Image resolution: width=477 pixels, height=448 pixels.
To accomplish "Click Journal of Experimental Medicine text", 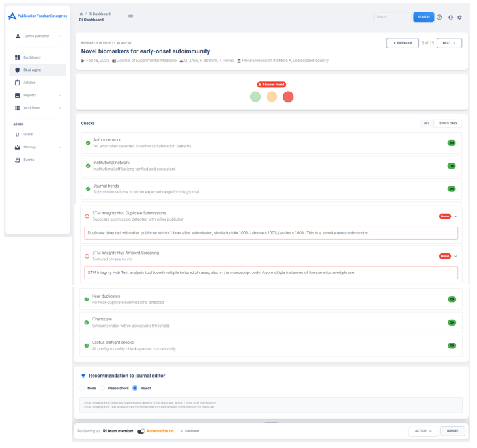I will click(147, 61).
